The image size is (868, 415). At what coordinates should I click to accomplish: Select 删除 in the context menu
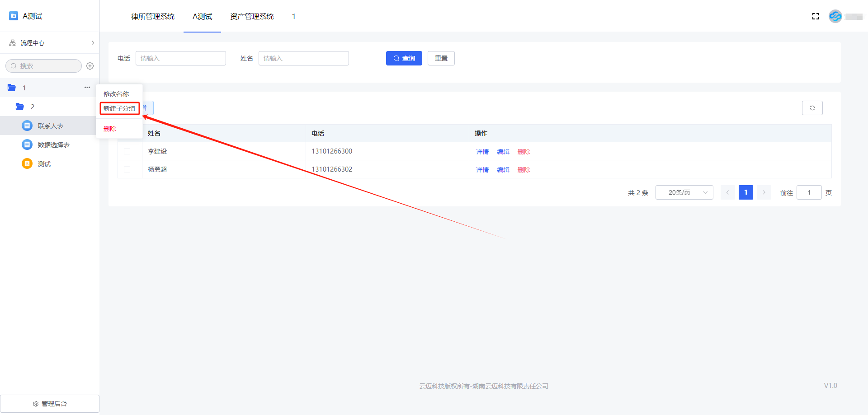(x=110, y=129)
